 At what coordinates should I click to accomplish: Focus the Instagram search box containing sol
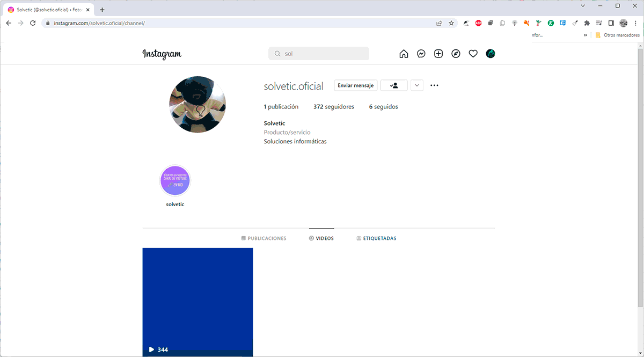pyautogui.click(x=319, y=54)
